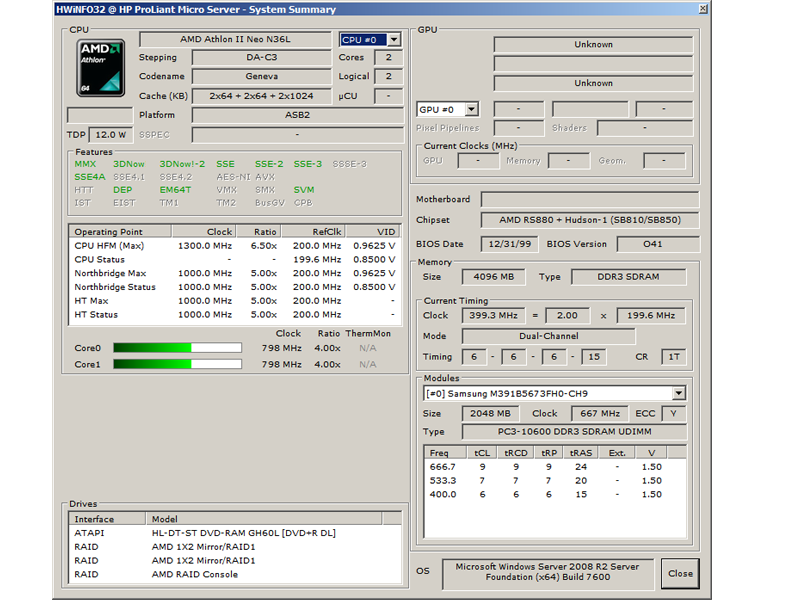Click the SVM feature label

304,190
